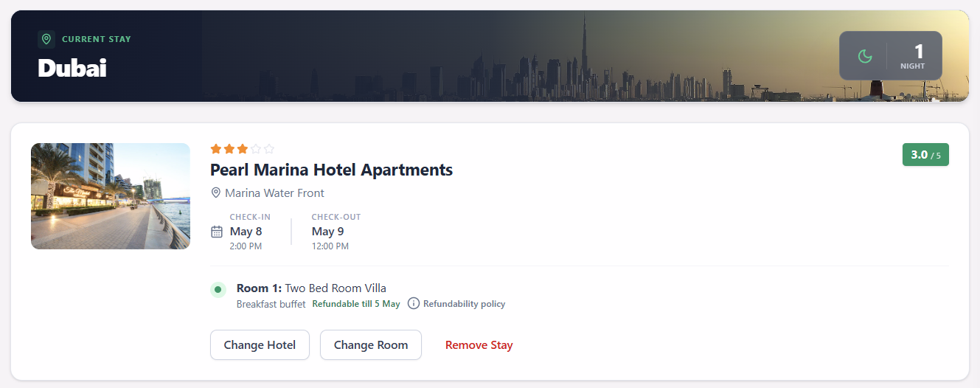Click the May 9 check-out date

click(328, 231)
